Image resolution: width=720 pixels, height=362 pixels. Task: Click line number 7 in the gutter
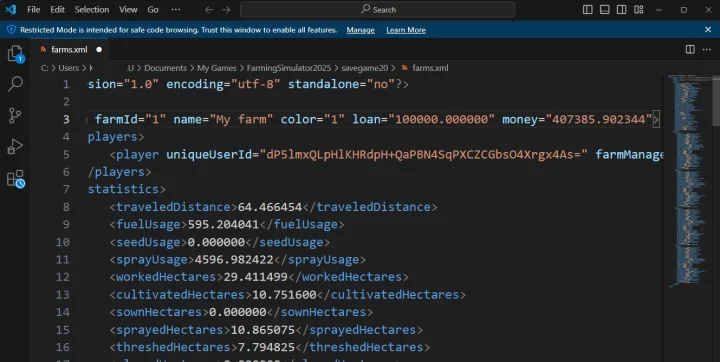(x=66, y=189)
